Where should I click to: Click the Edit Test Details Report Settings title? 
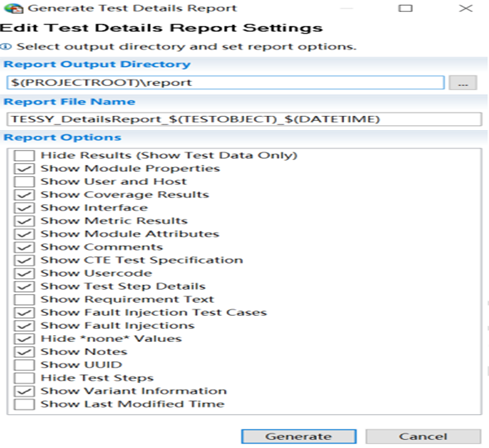161,28
